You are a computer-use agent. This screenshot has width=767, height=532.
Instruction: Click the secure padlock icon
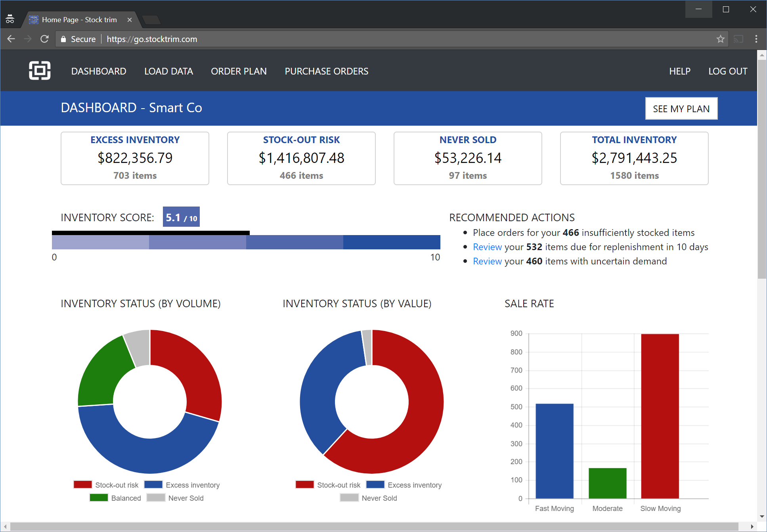coord(63,39)
